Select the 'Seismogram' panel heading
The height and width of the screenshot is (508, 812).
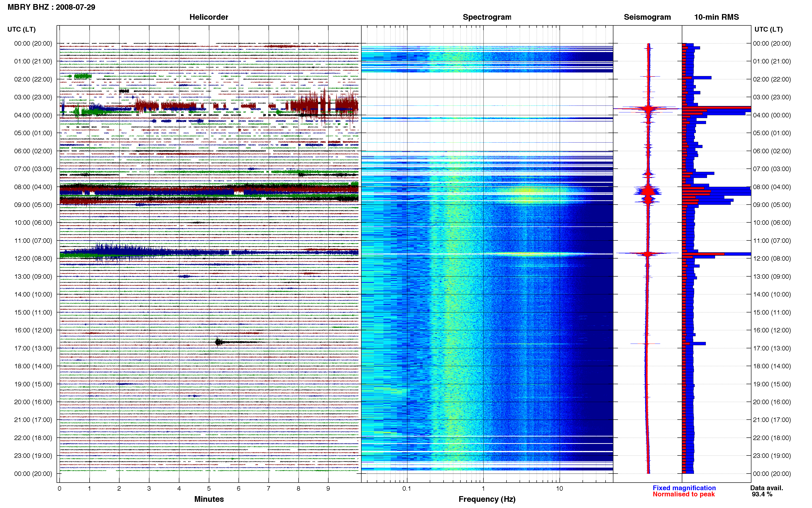pyautogui.click(x=647, y=17)
